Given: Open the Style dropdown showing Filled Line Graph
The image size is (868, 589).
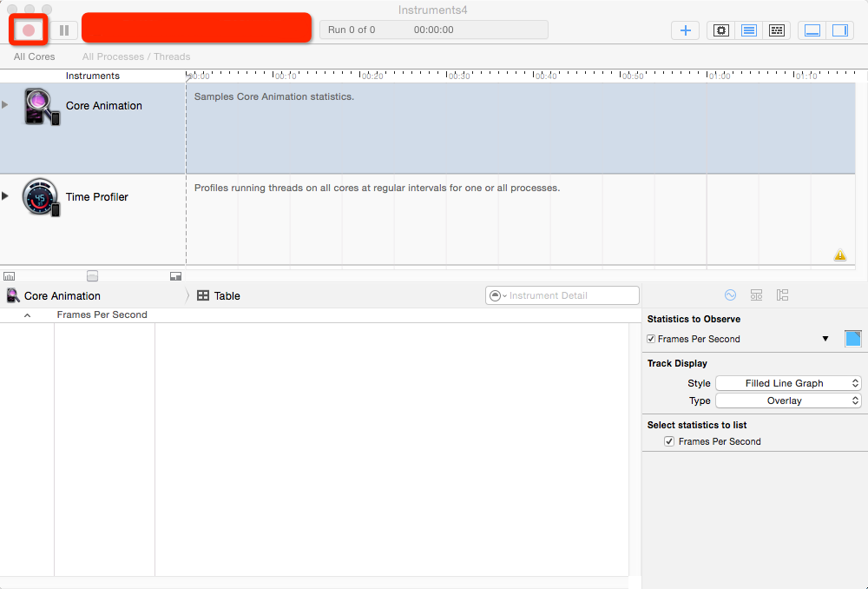Looking at the screenshot, I should click(788, 383).
